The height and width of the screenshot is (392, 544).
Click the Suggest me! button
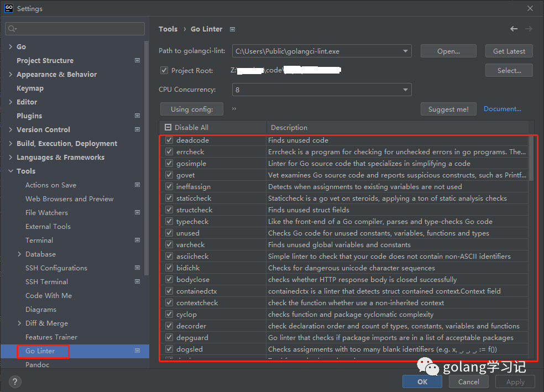(448, 109)
